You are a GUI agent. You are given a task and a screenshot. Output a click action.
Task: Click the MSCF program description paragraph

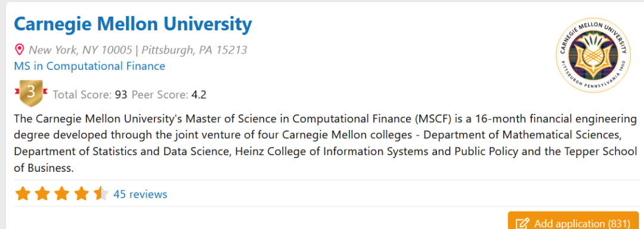pos(326,144)
